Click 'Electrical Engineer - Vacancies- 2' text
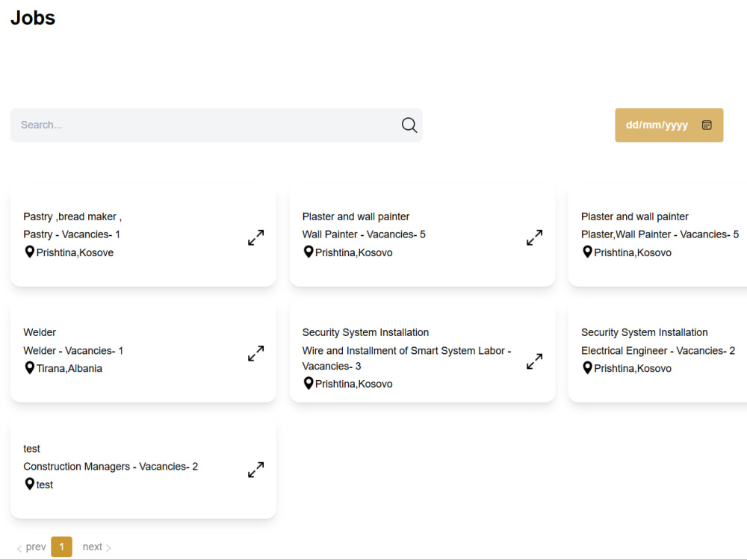Screen dimensions: 747x560 point(658,350)
